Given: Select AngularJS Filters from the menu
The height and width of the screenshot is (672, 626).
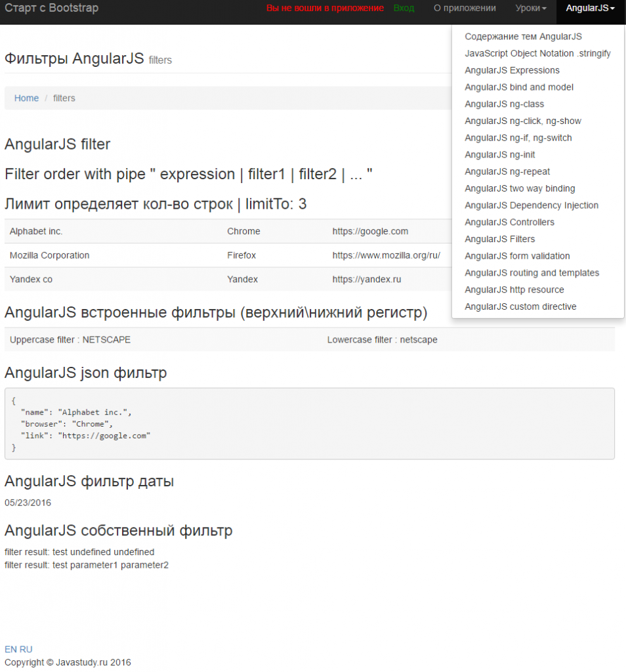Looking at the screenshot, I should coord(501,239).
